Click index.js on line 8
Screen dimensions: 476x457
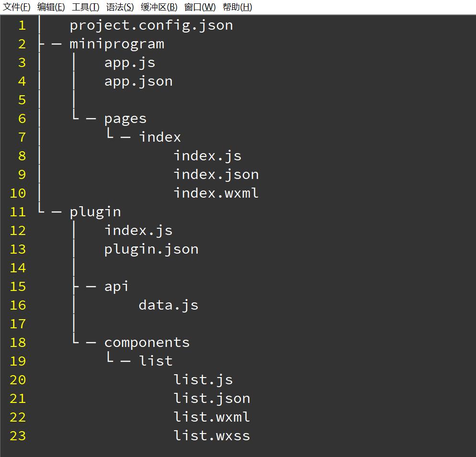(207, 156)
